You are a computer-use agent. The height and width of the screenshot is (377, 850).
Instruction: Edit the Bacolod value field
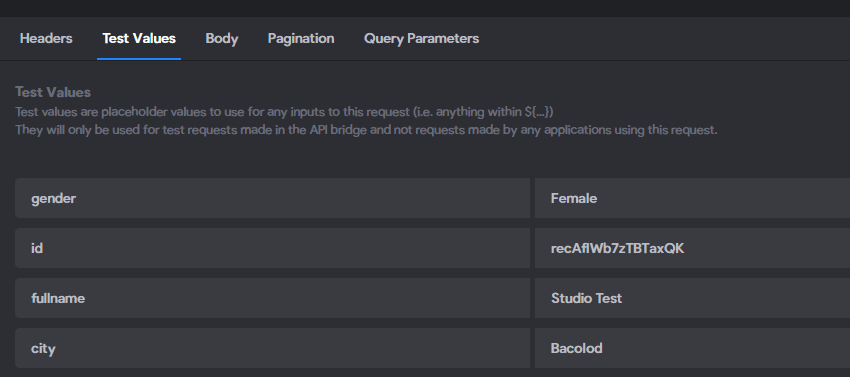[x=692, y=348]
